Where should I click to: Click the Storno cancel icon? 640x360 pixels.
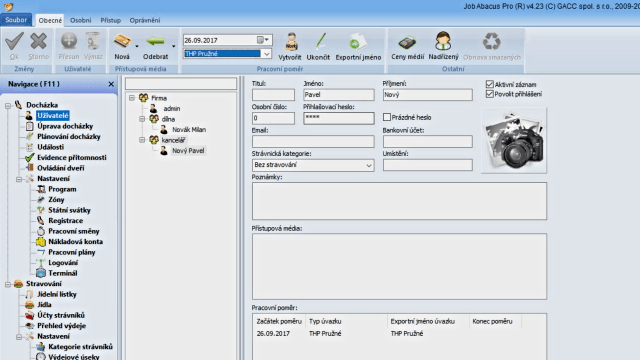39,42
